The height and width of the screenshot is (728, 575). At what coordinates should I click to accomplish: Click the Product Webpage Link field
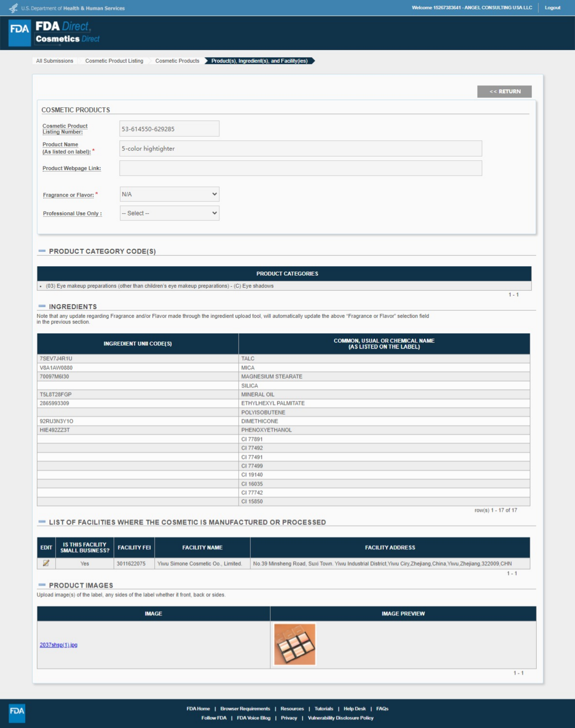tap(300, 168)
